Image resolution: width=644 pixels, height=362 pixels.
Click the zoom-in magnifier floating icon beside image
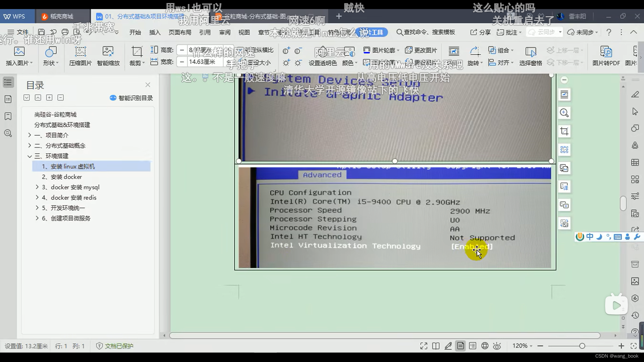[564, 113]
